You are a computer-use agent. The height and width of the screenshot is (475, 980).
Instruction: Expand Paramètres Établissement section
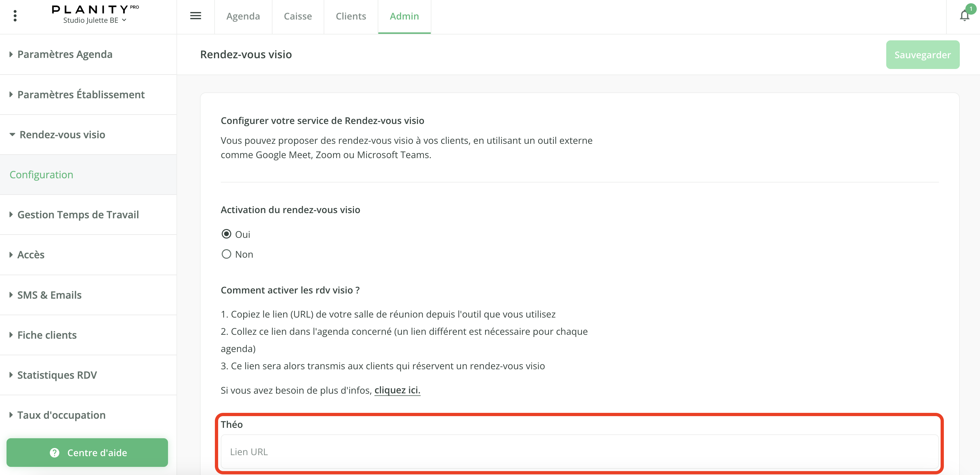81,94
